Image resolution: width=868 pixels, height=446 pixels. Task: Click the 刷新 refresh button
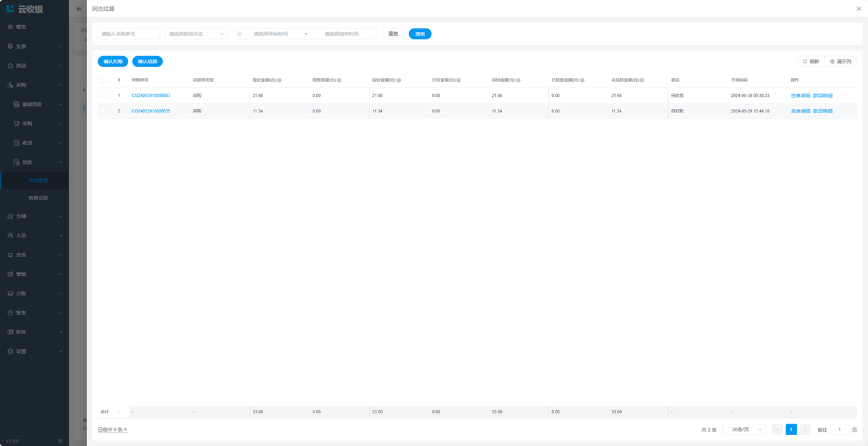811,62
